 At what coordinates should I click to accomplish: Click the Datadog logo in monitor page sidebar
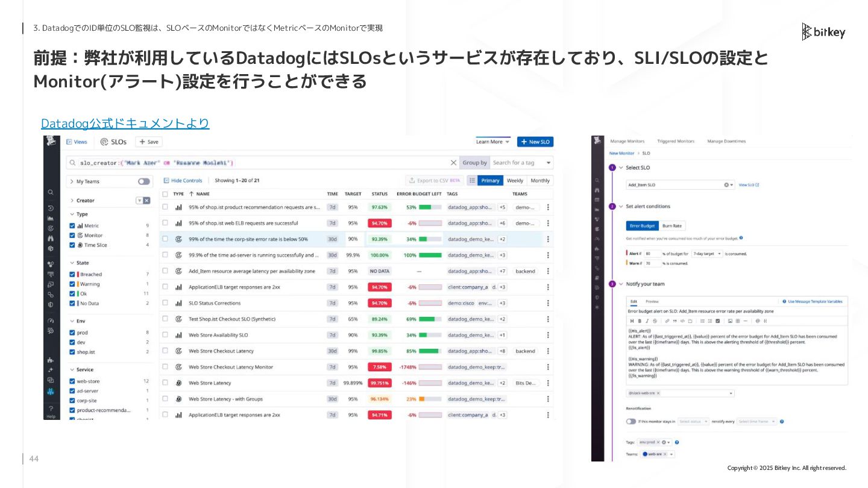[598, 140]
